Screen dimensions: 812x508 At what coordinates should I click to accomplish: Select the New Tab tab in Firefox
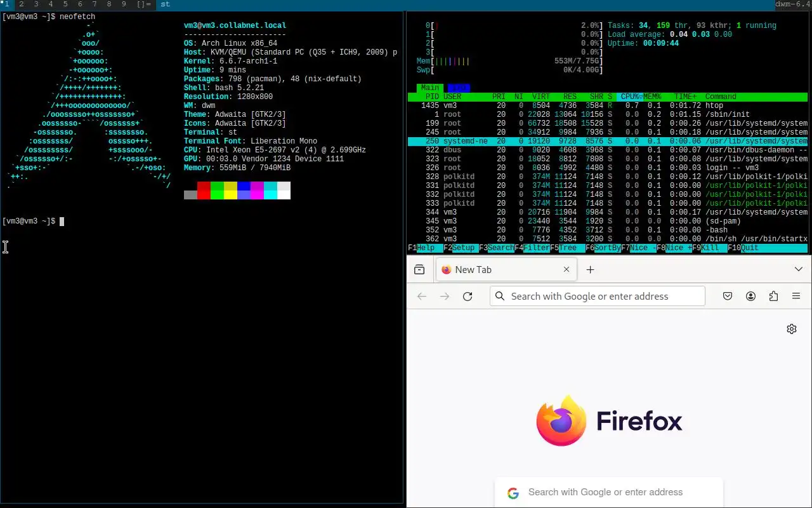point(505,270)
